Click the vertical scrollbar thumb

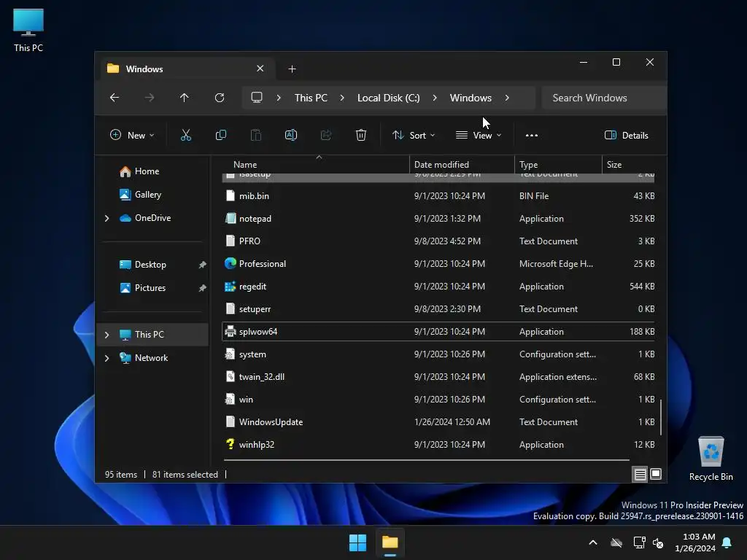(661, 417)
